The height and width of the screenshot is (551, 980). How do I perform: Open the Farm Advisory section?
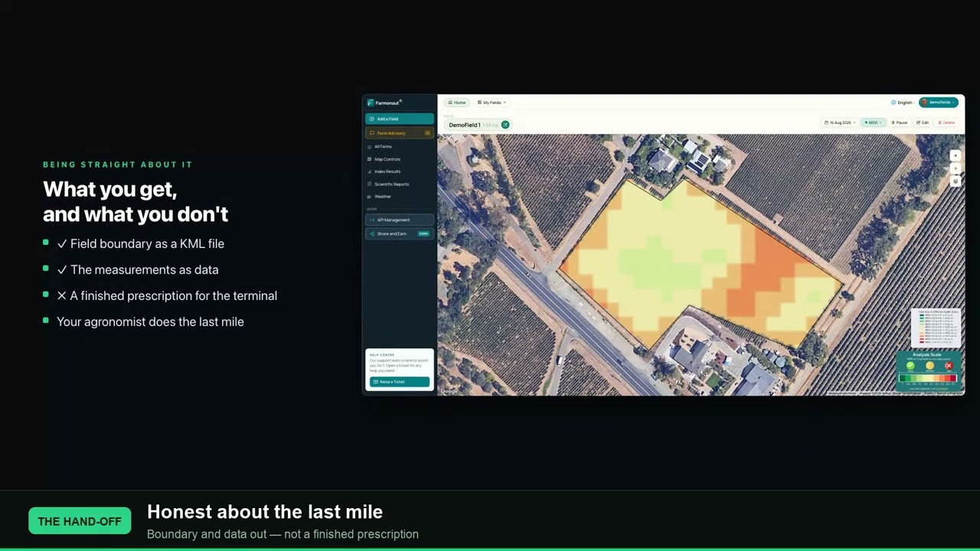[x=400, y=133]
